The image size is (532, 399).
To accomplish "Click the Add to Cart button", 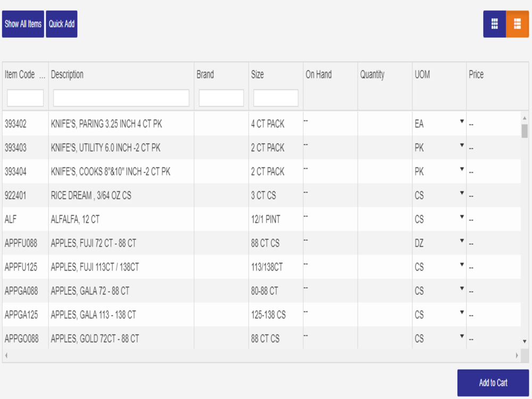I will (493, 383).
